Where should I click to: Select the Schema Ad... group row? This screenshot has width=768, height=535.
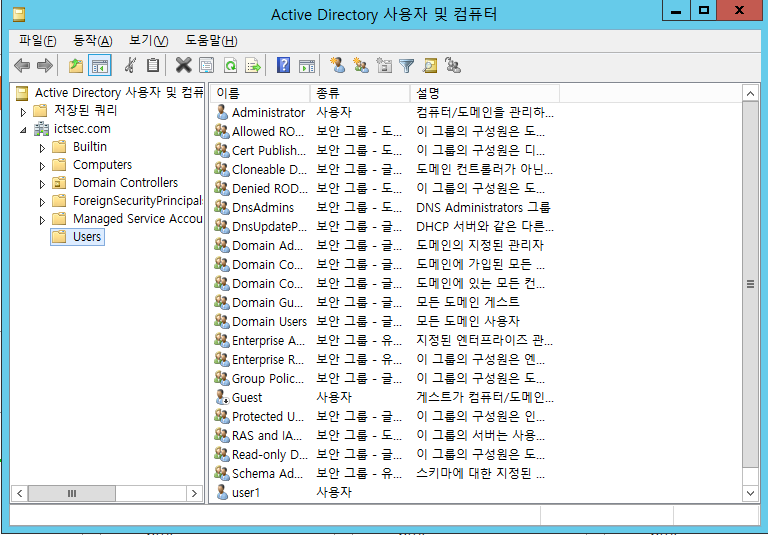tap(384, 473)
